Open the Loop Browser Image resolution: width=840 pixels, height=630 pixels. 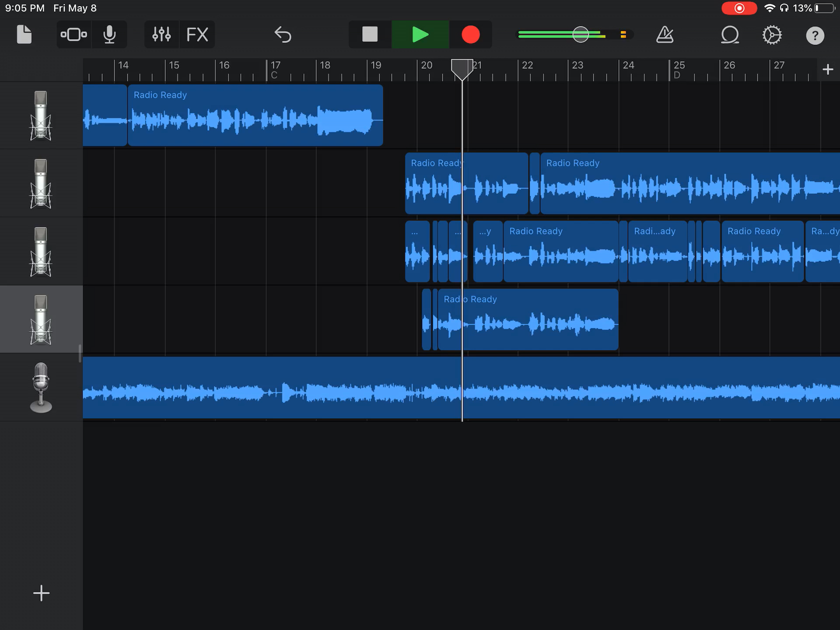(730, 35)
